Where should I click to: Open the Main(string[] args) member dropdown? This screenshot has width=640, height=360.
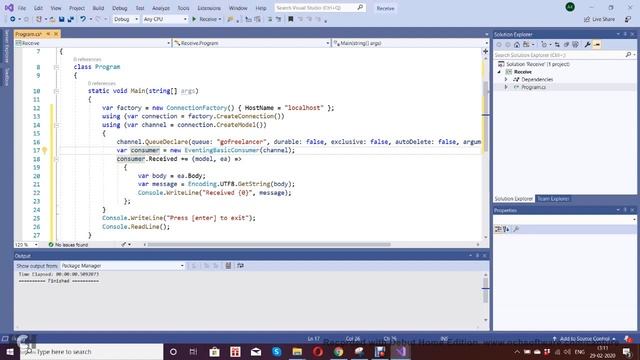click(410, 43)
